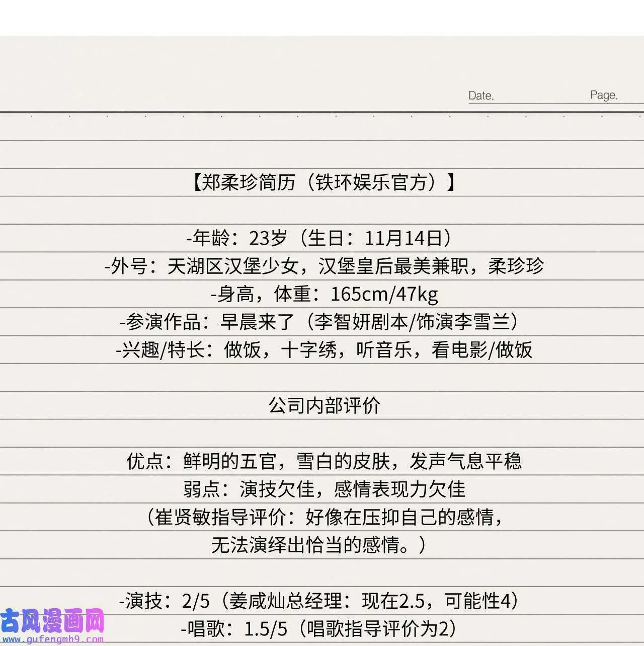
Task: Select the 优点 strengths line
Action: 325,461
